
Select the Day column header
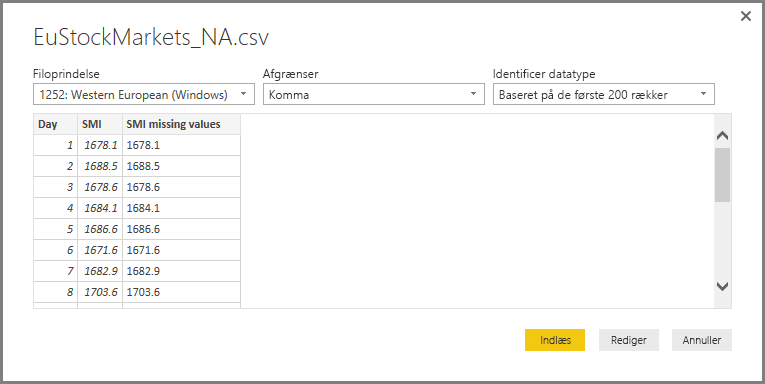coord(55,124)
